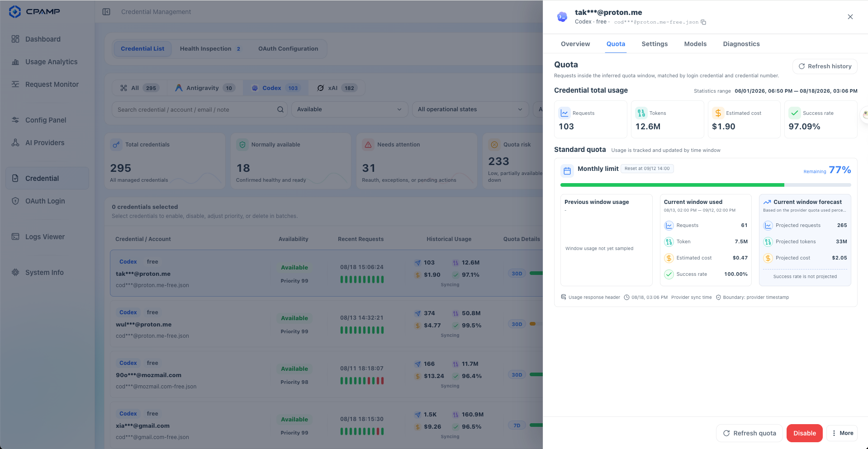Open the Overview tab in detail panel
Image resolution: width=868 pixels, height=449 pixels.
pyautogui.click(x=575, y=44)
